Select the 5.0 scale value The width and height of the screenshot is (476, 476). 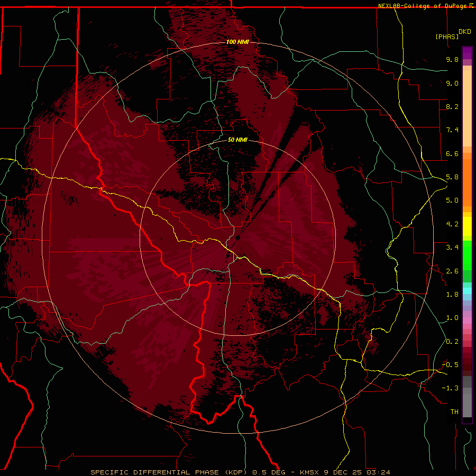452,200
